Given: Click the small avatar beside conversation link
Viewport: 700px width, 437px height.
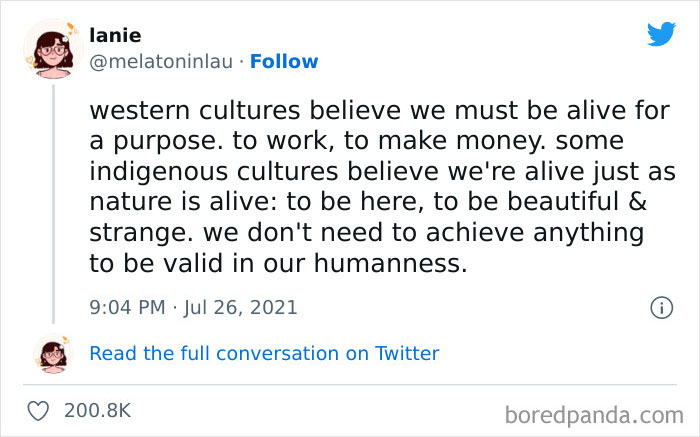Looking at the screenshot, I should 54,353.
